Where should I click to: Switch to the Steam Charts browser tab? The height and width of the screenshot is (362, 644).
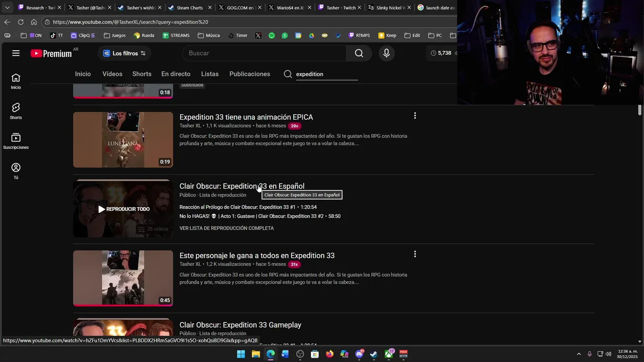click(x=190, y=8)
